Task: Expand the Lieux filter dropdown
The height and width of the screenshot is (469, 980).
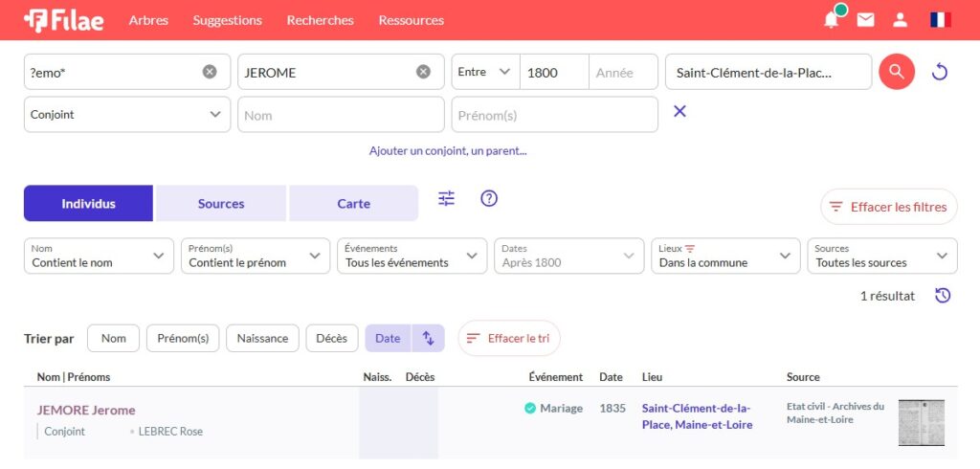Action: click(x=725, y=256)
